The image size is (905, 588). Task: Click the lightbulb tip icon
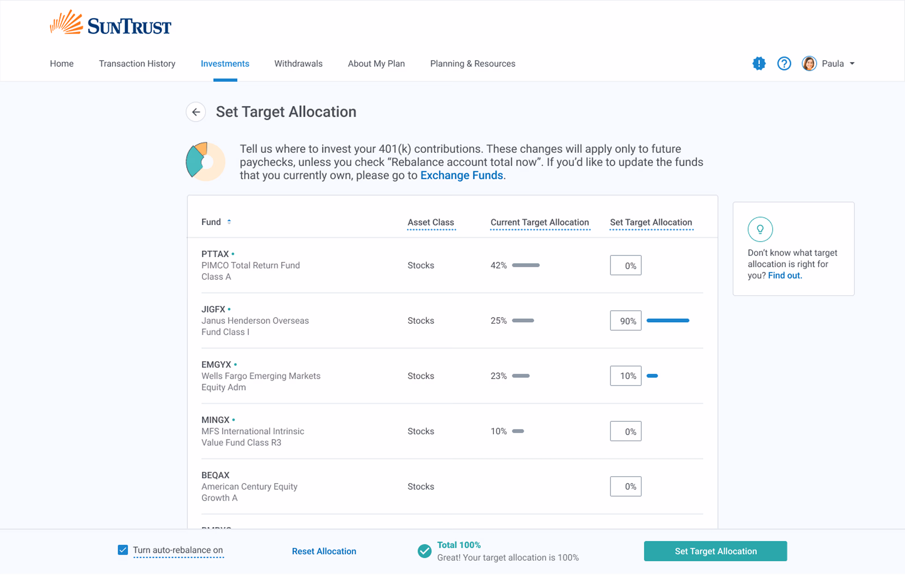(760, 229)
